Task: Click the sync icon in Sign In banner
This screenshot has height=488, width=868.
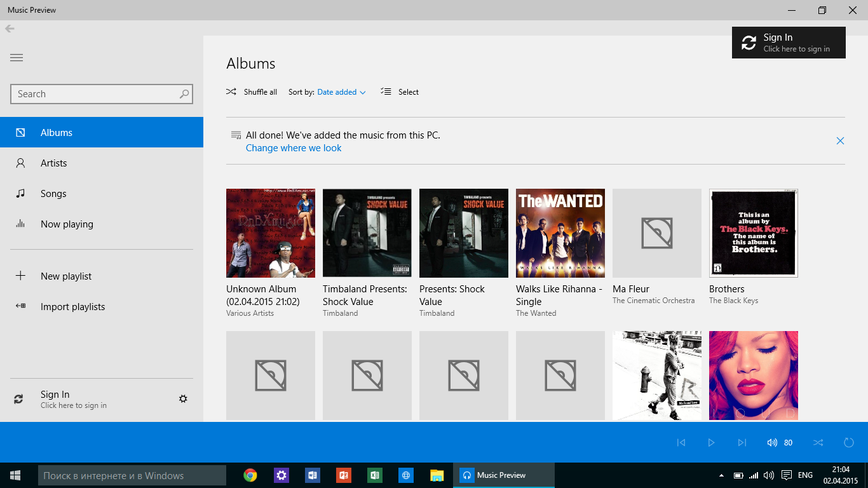Action: 749,43
